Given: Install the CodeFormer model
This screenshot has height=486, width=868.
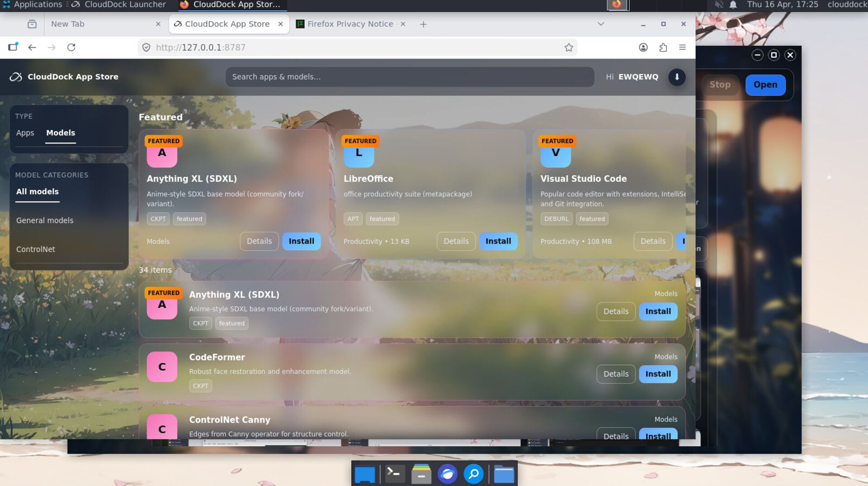Looking at the screenshot, I should tap(658, 374).
